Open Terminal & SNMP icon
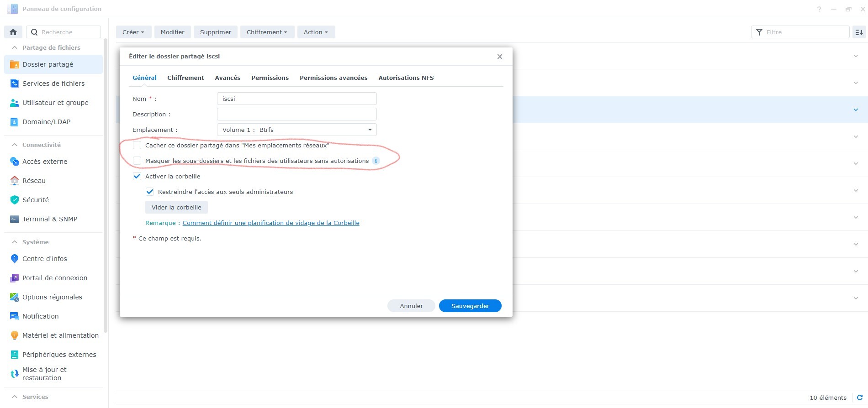This screenshot has height=408, width=868. click(14, 219)
